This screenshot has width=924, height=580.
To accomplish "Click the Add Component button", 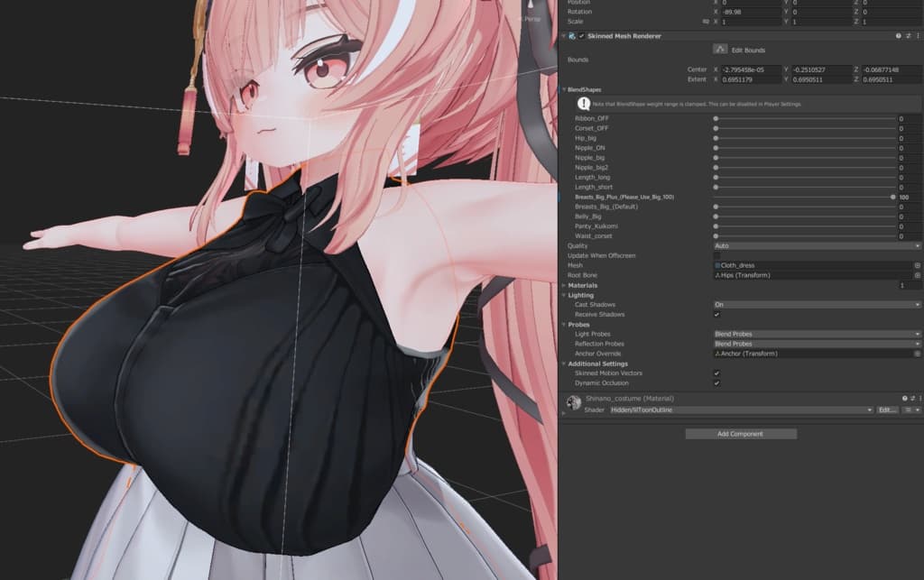I will [x=741, y=434].
